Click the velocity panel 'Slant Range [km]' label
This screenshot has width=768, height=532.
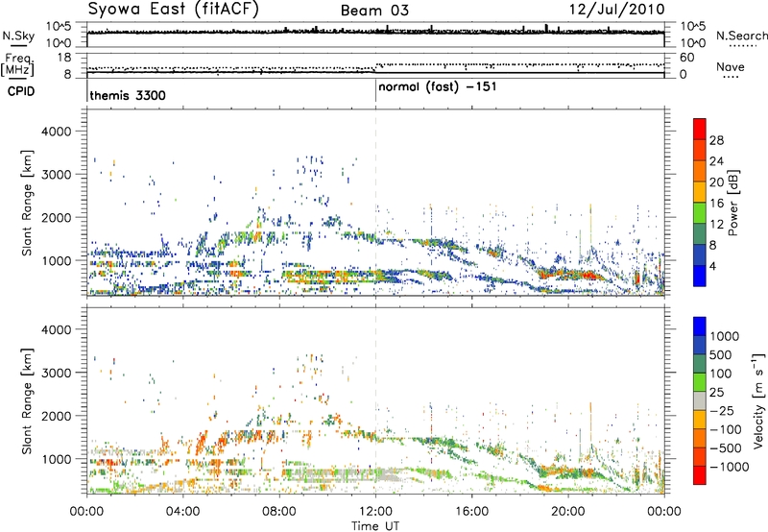point(27,400)
